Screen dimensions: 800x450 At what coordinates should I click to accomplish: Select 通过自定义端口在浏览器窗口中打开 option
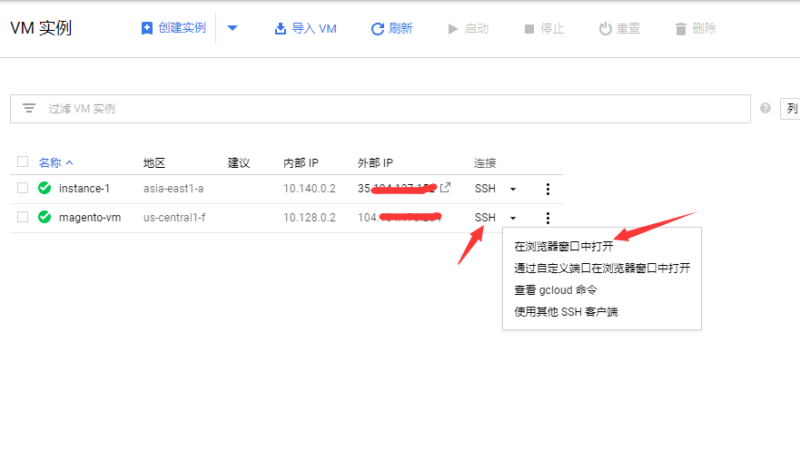(602, 268)
